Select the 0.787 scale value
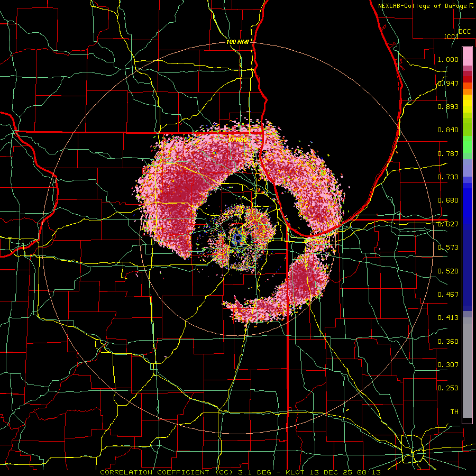Viewport: 476px width, 476px height. pos(448,153)
